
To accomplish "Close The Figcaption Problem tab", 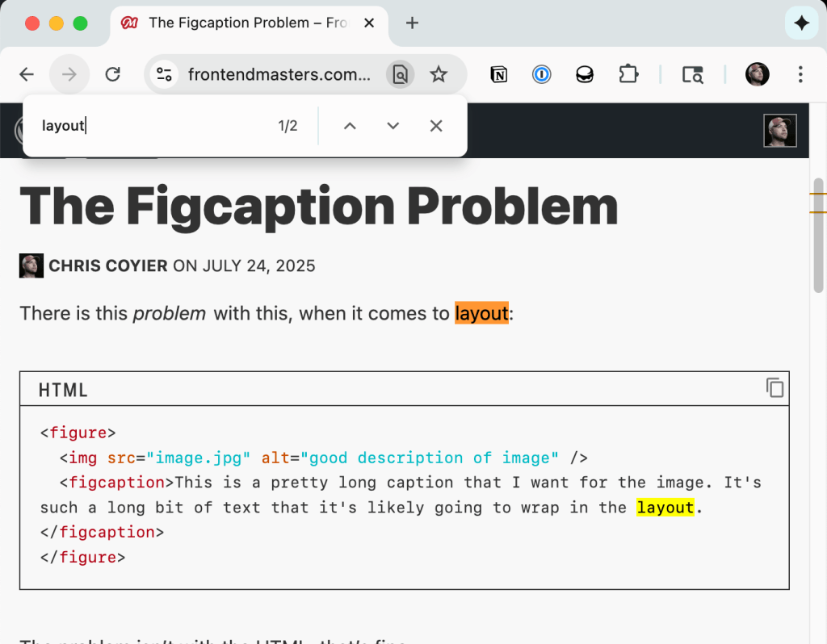I will coord(369,23).
